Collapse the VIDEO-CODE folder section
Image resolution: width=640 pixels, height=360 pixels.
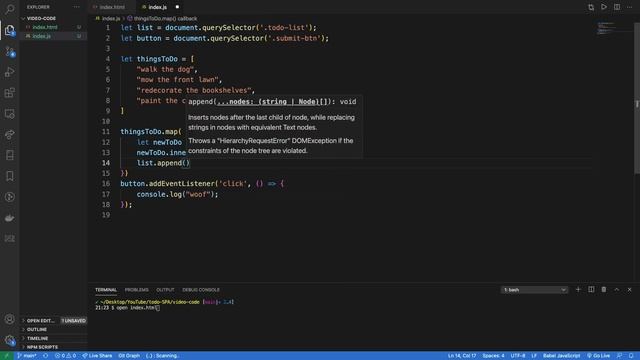[54, 18]
